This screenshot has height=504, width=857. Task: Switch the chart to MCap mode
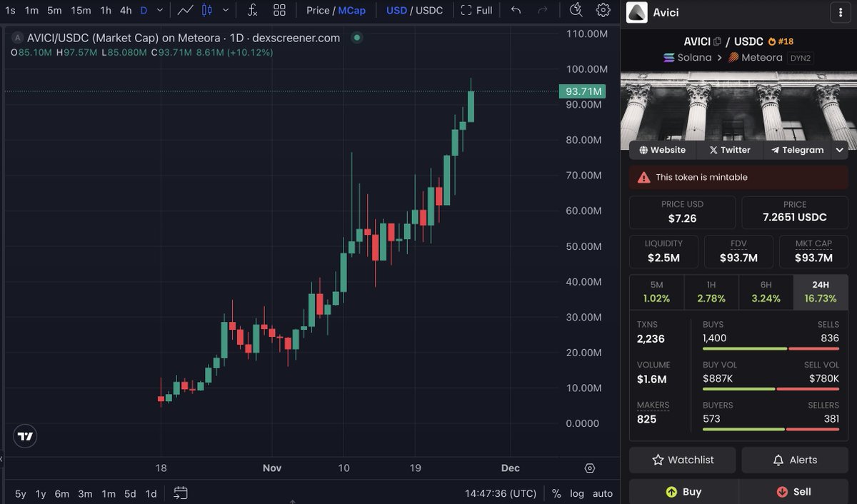click(x=352, y=11)
